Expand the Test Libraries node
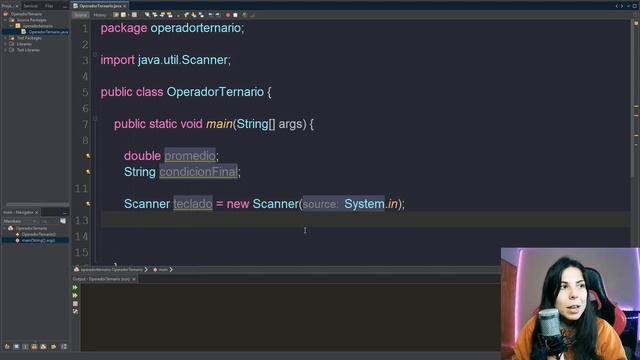The image size is (640, 360). point(5,50)
